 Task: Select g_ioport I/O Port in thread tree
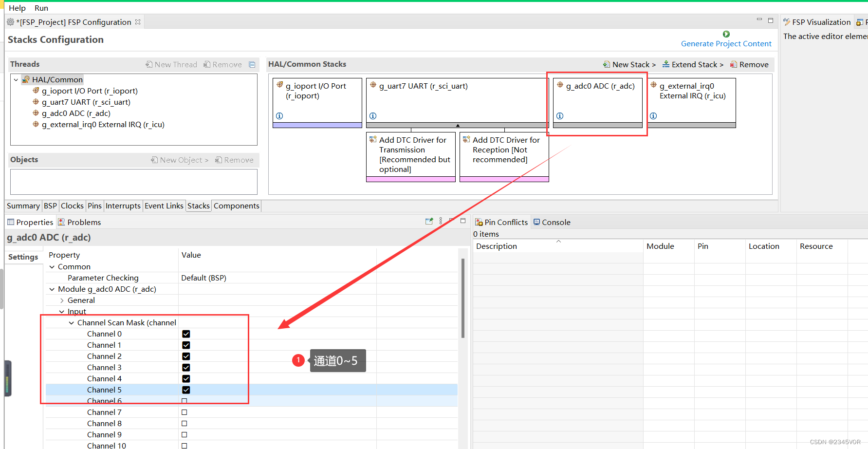[85, 91]
